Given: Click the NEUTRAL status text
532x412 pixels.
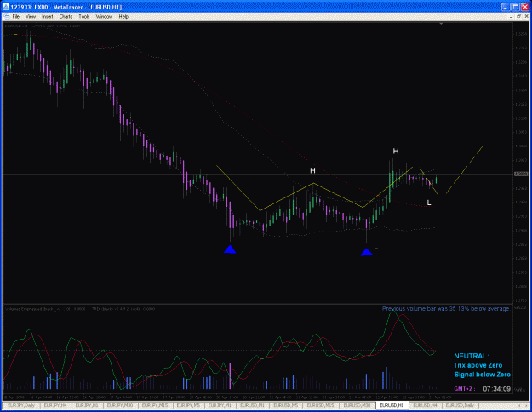Looking at the screenshot, I should [472, 356].
